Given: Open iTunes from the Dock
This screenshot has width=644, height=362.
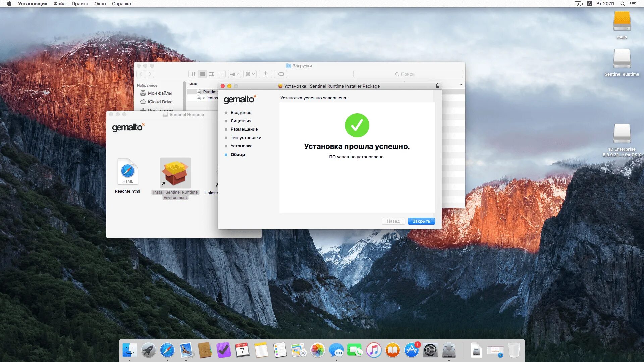Looking at the screenshot, I should click(374, 350).
